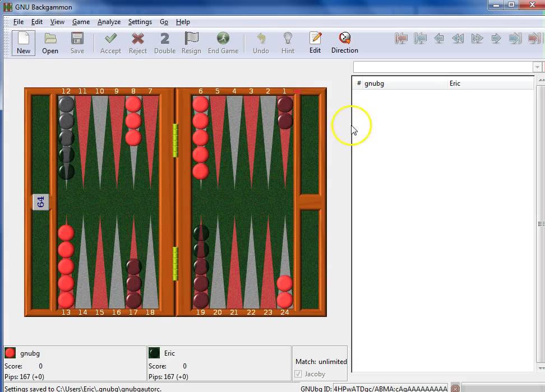545x392 pixels.
Task: Open the Analyze menu
Action: pos(109,22)
